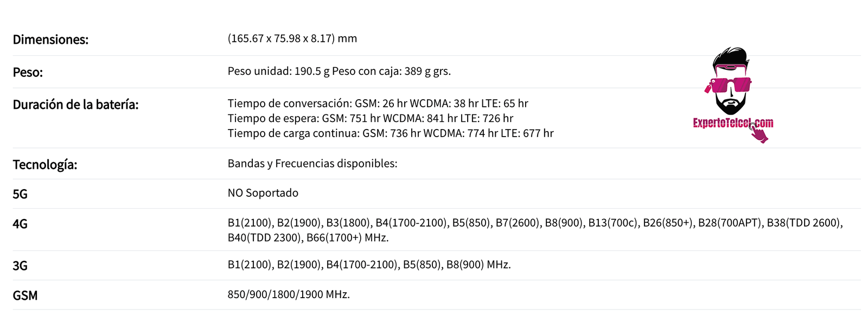
Task: Click Bandas y Frecuencias disponibles text
Action: pos(312,164)
